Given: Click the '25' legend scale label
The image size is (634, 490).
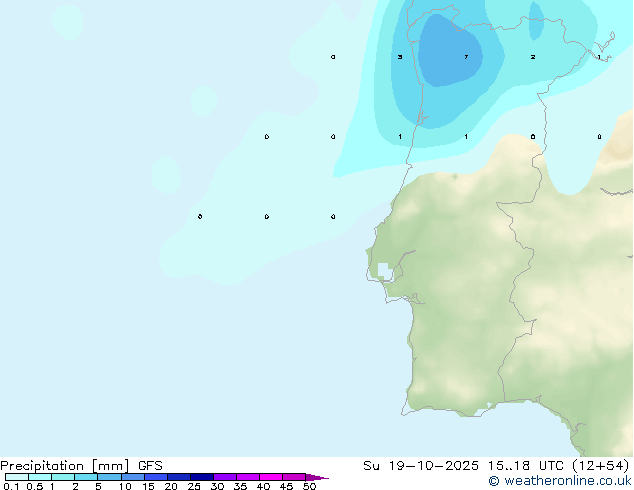Looking at the screenshot, I should click(194, 486).
